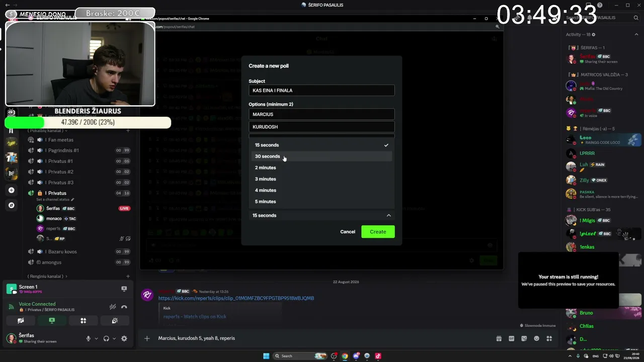Open the Discord discover servers compass icon
Viewport: 644px width, 362px height.
(12, 205)
